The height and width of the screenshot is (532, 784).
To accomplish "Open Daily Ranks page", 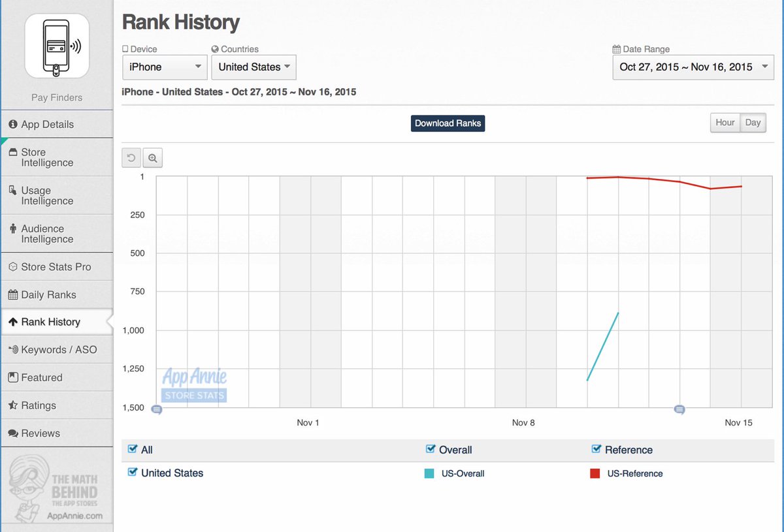I will 56,295.
